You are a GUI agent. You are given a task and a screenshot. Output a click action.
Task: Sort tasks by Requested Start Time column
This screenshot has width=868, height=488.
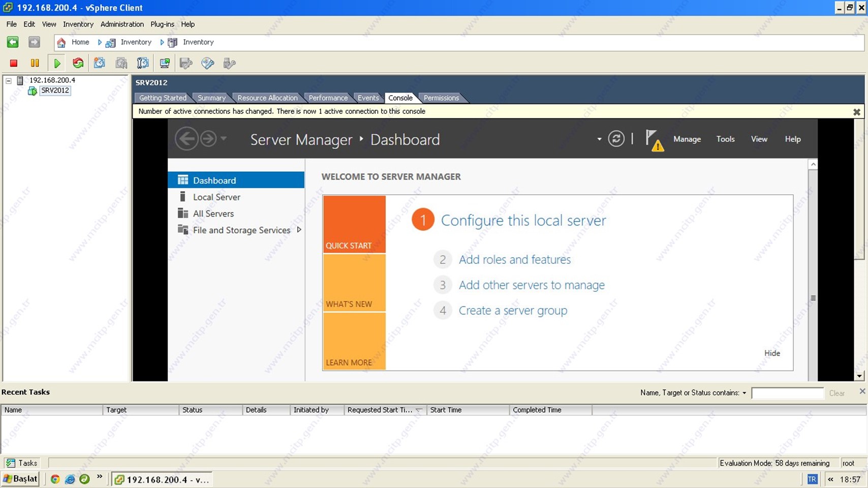(385, 410)
